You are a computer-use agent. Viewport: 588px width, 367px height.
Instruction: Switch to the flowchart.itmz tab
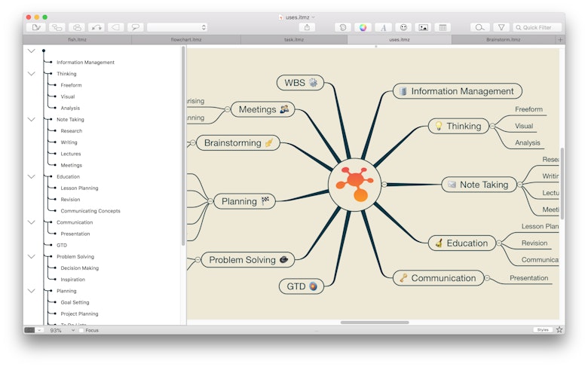click(x=186, y=39)
